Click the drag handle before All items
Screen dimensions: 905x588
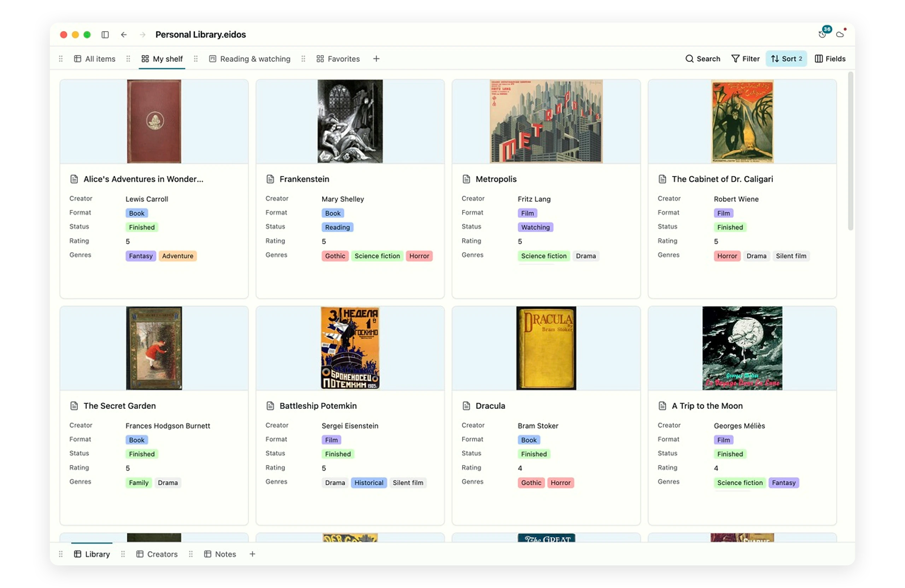61,59
